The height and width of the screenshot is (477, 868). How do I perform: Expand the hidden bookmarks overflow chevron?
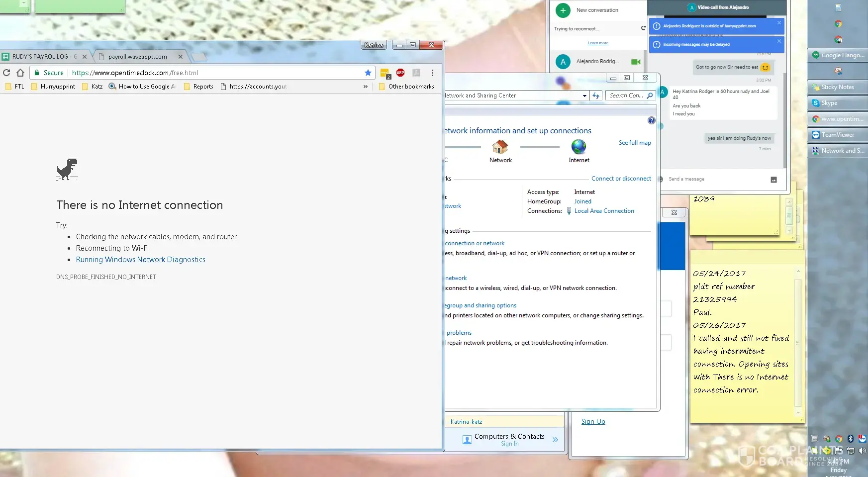pos(366,87)
